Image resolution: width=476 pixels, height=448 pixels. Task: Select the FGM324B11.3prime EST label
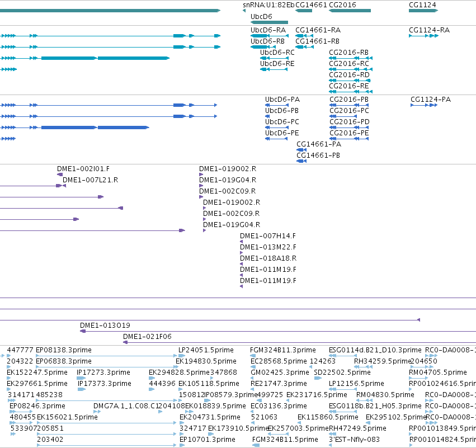coord(282,350)
